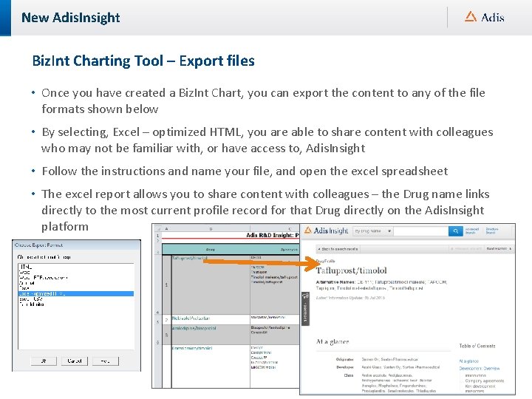Open the Advanced Search link
This screenshot has width=532, height=399.
click(x=472, y=231)
